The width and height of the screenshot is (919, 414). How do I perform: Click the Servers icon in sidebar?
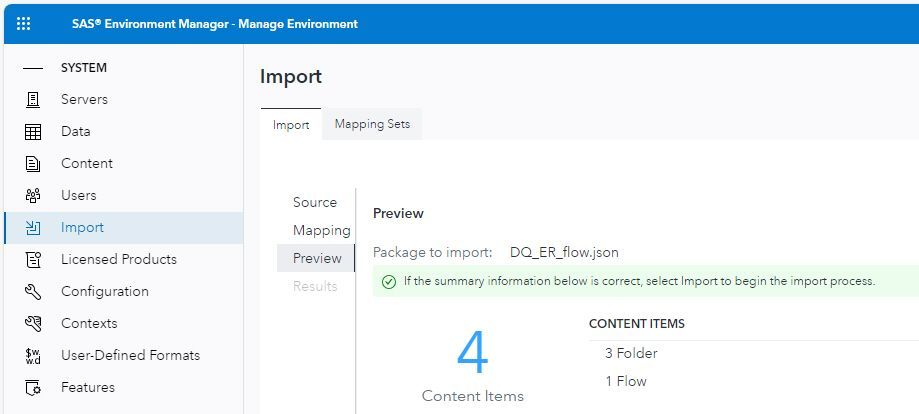click(33, 99)
